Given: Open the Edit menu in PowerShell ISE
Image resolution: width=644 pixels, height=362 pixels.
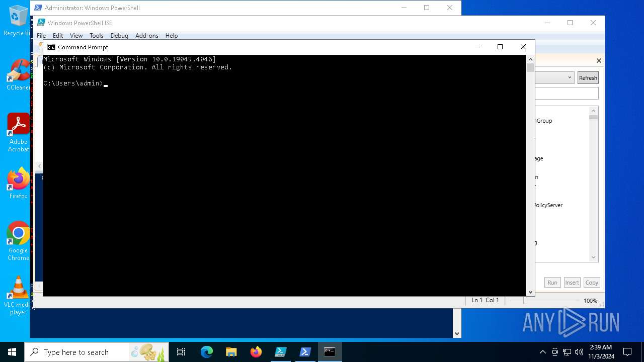Looking at the screenshot, I should coord(58,36).
